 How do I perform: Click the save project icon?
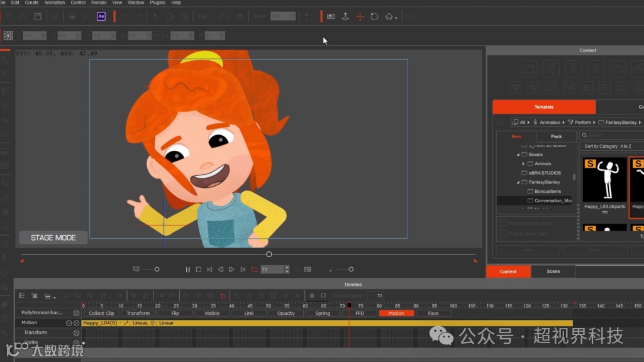[38, 16]
